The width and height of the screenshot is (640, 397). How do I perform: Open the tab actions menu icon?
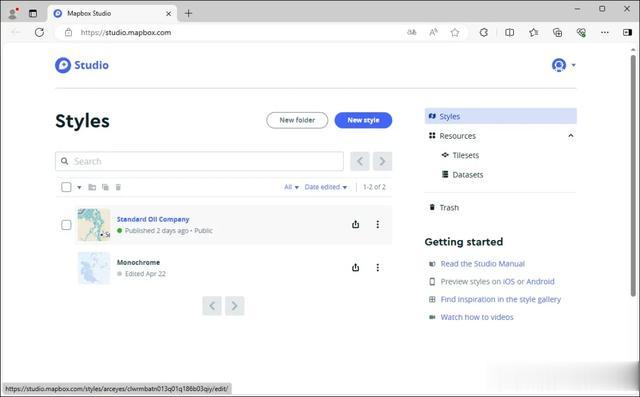(x=33, y=13)
